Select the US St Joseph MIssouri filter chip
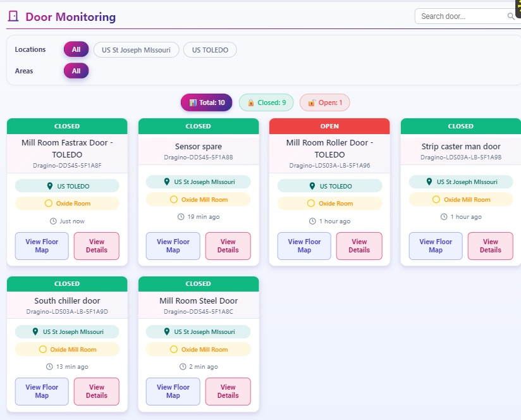The image size is (521, 420). [x=136, y=49]
